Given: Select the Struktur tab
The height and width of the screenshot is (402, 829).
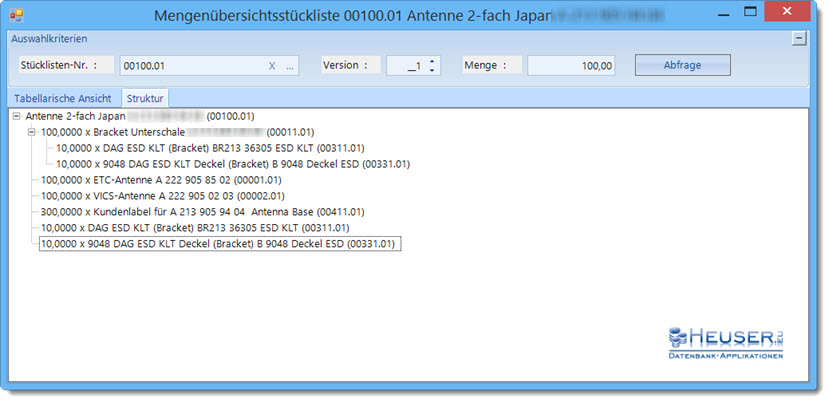Looking at the screenshot, I should 146,98.
